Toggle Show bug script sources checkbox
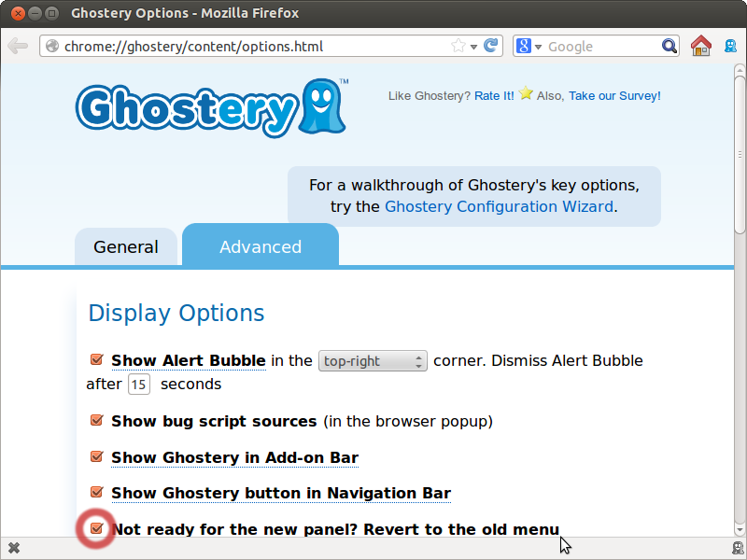Screen dimensions: 747x560 pyautogui.click(x=96, y=421)
